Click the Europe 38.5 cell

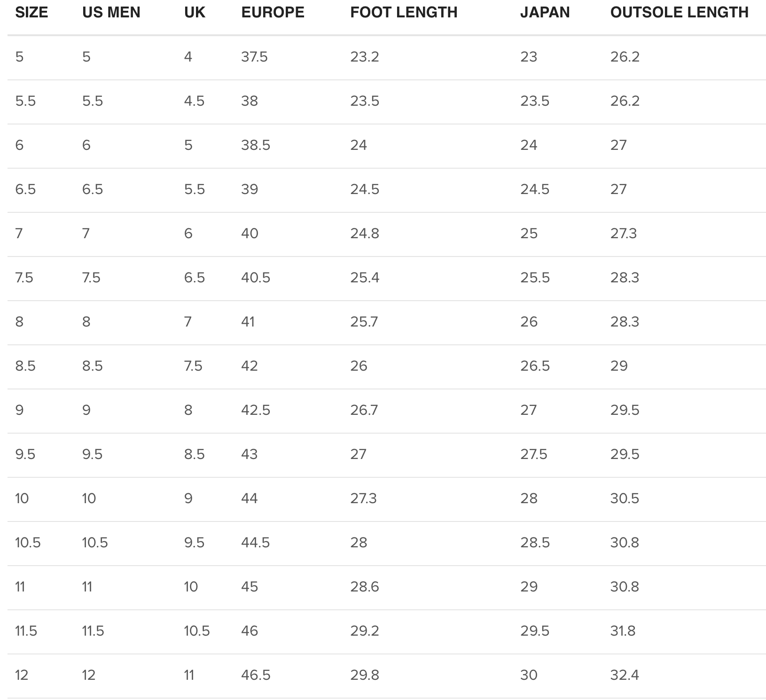coord(256,145)
